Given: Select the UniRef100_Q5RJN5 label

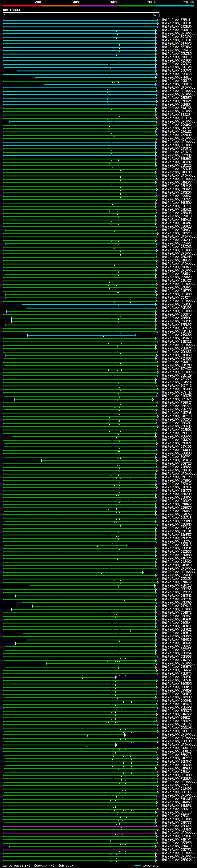Looking at the screenshot, I should click(x=177, y=257).
